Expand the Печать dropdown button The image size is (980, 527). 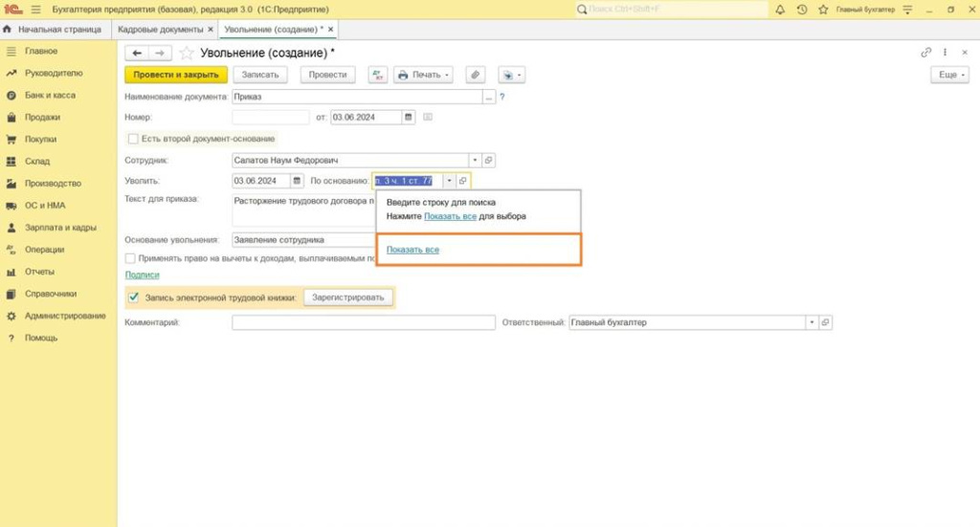pyautogui.click(x=424, y=75)
